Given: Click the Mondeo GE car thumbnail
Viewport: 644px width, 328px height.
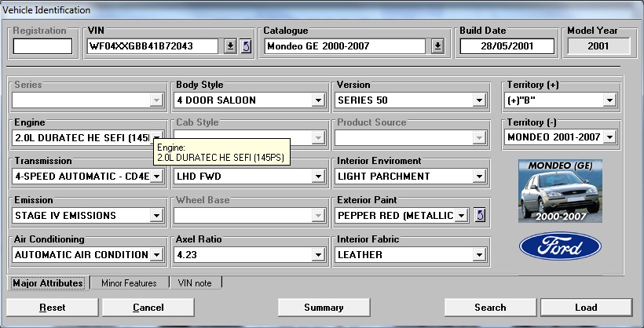Looking at the screenshot, I should (554, 190).
